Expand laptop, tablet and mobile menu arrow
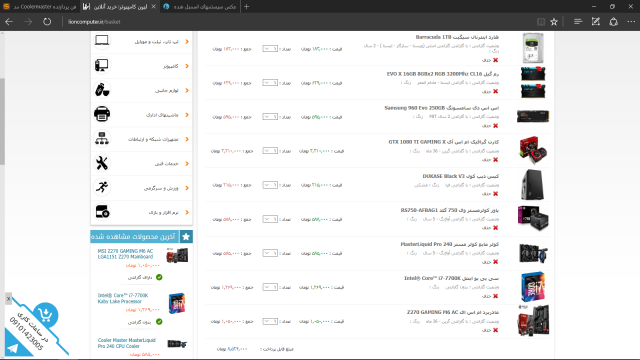The width and height of the screenshot is (640, 360). pyautogui.click(x=187, y=42)
